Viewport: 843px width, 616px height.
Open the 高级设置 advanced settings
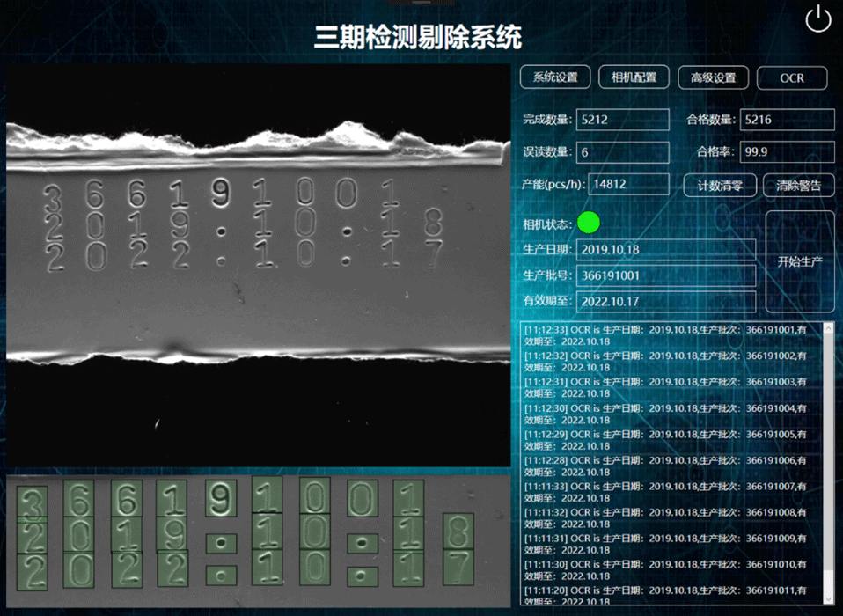click(x=714, y=77)
